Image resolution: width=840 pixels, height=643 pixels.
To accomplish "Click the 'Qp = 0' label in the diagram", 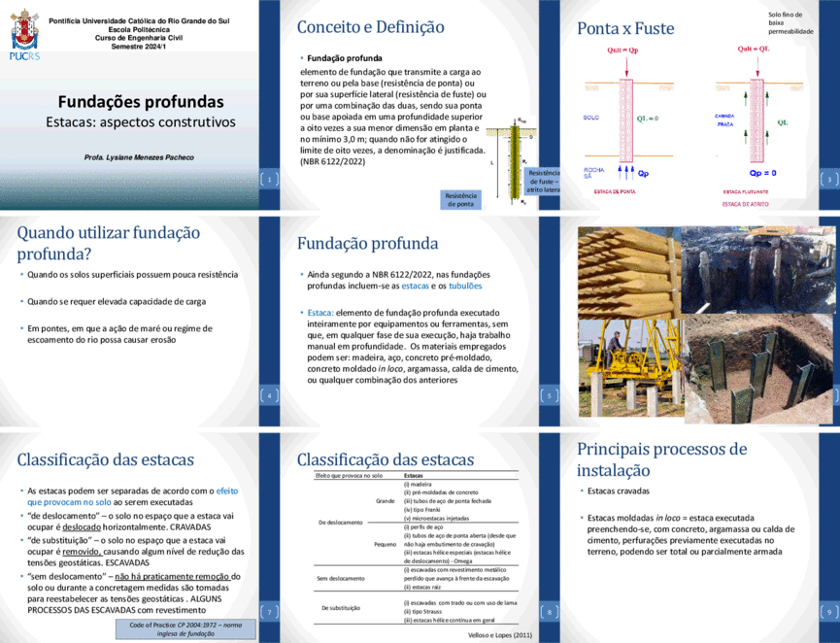I will [763, 173].
